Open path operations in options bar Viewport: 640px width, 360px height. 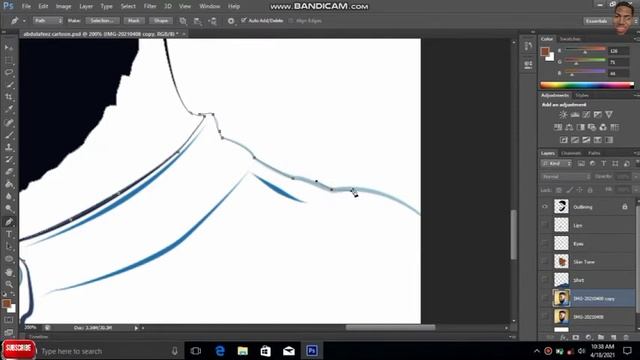pyautogui.click(x=183, y=21)
